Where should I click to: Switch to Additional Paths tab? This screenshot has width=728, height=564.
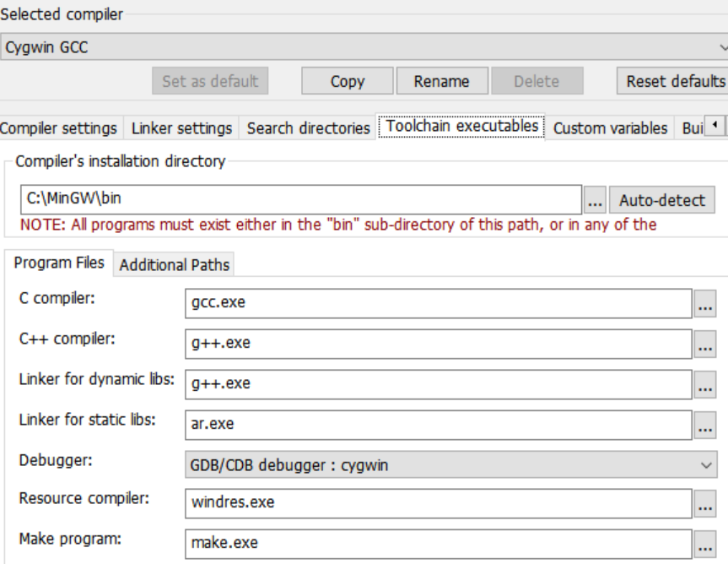tap(174, 265)
